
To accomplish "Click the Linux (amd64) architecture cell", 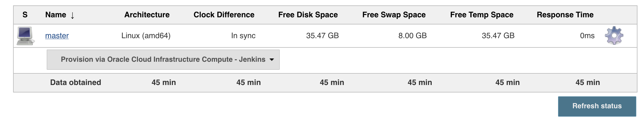I will click(x=146, y=36).
